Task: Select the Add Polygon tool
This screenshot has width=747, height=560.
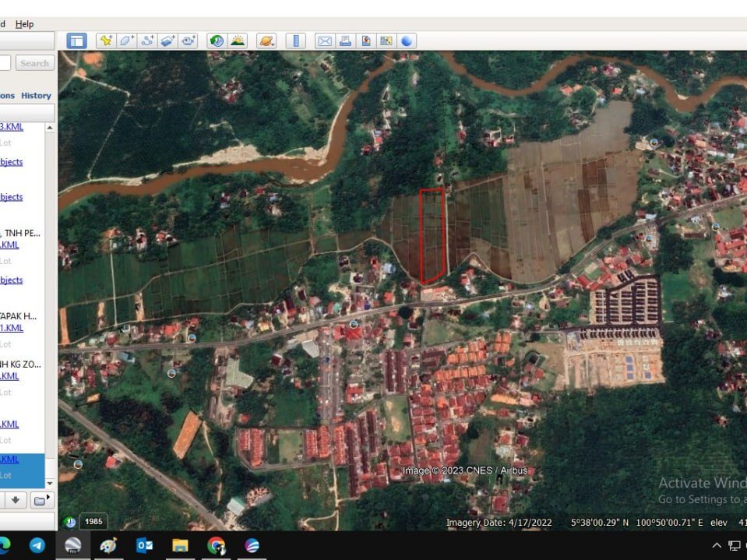Action: click(x=127, y=41)
